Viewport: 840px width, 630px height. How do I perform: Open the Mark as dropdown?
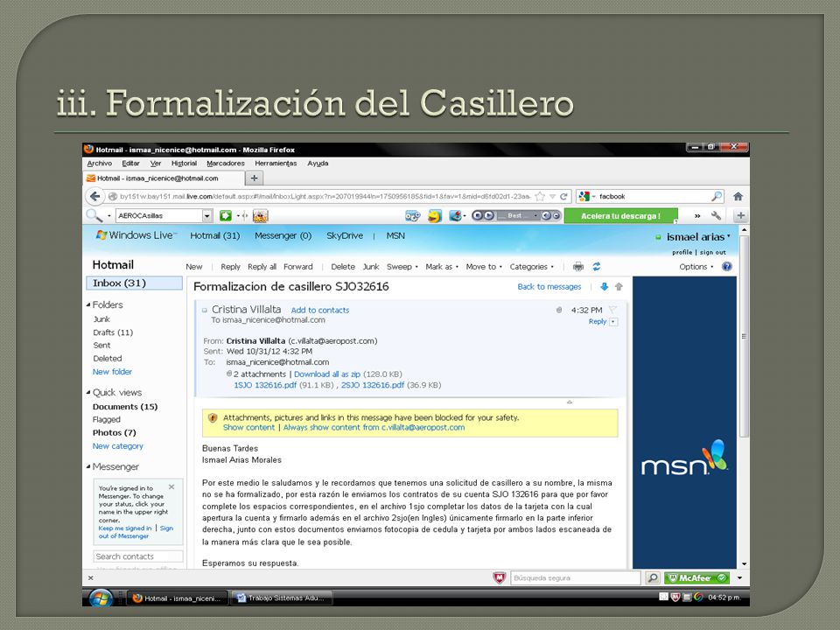coord(441,267)
